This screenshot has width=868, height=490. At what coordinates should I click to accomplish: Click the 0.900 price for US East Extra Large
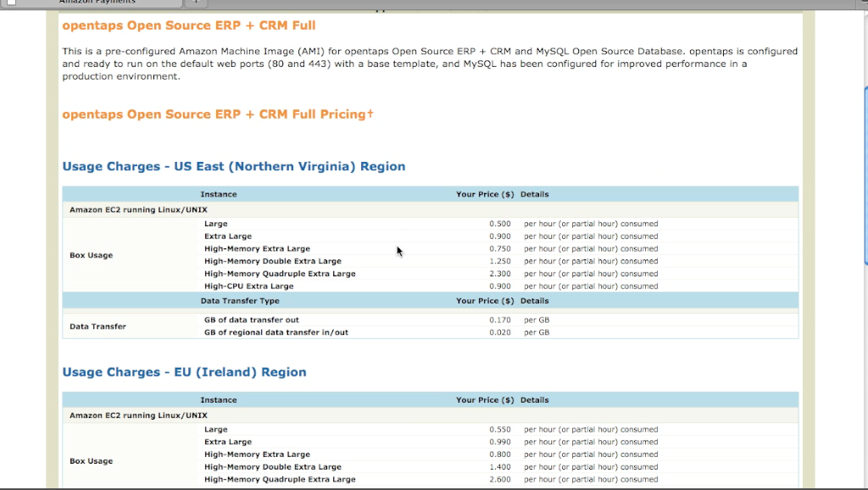[x=500, y=237]
